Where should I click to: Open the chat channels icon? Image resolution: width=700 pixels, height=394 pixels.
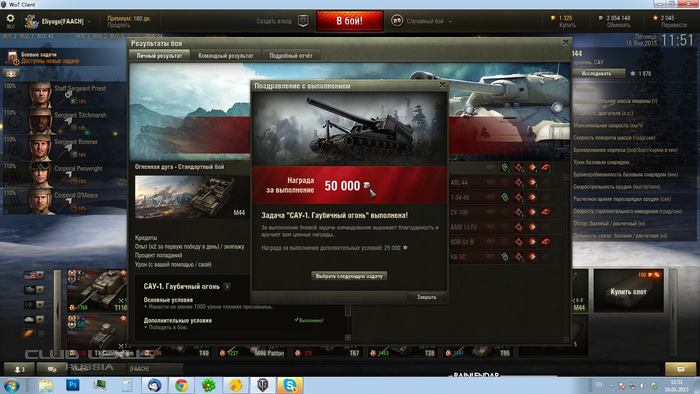click(x=52, y=369)
